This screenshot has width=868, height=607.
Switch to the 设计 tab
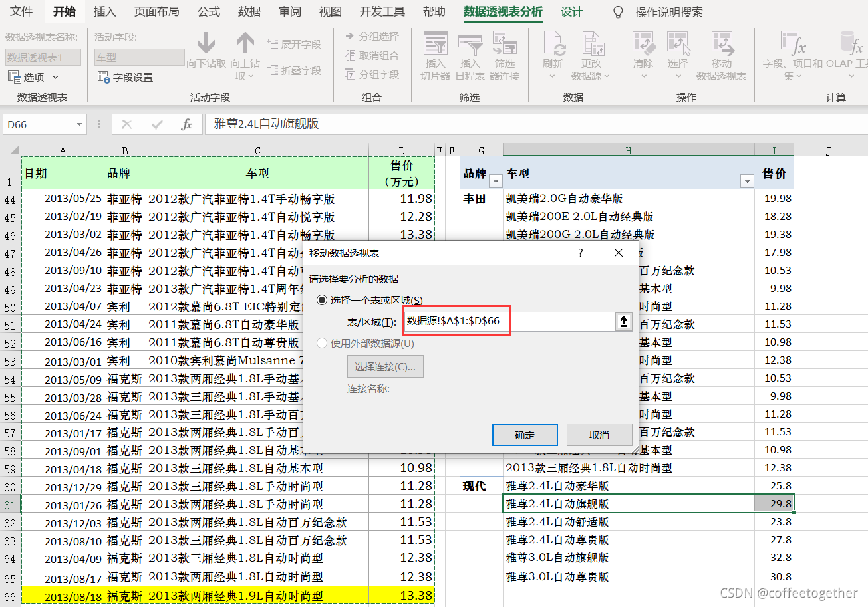[x=571, y=12]
